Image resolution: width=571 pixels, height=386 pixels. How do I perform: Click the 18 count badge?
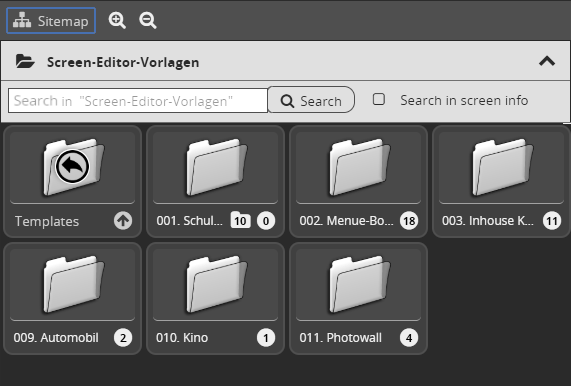click(x=409, y=221)
